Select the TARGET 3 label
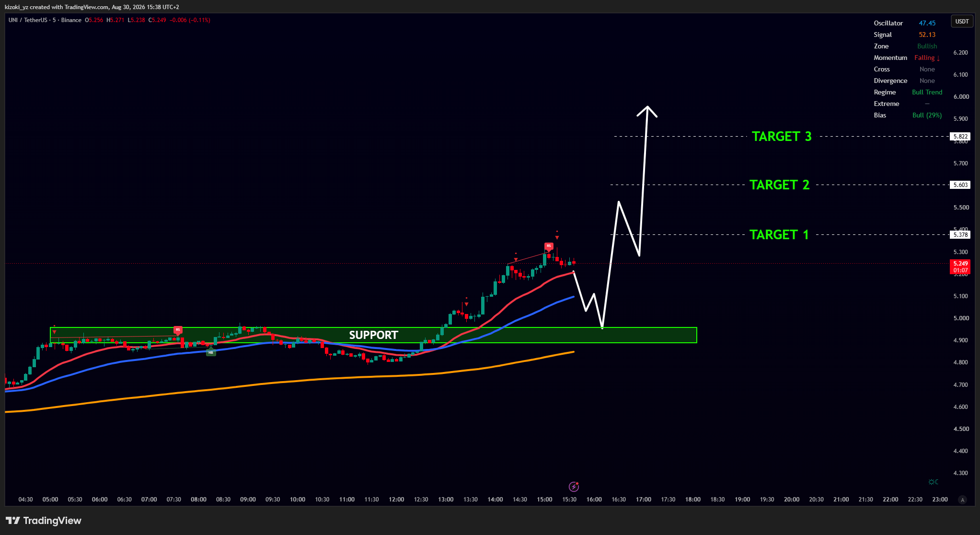 point(782,137)
